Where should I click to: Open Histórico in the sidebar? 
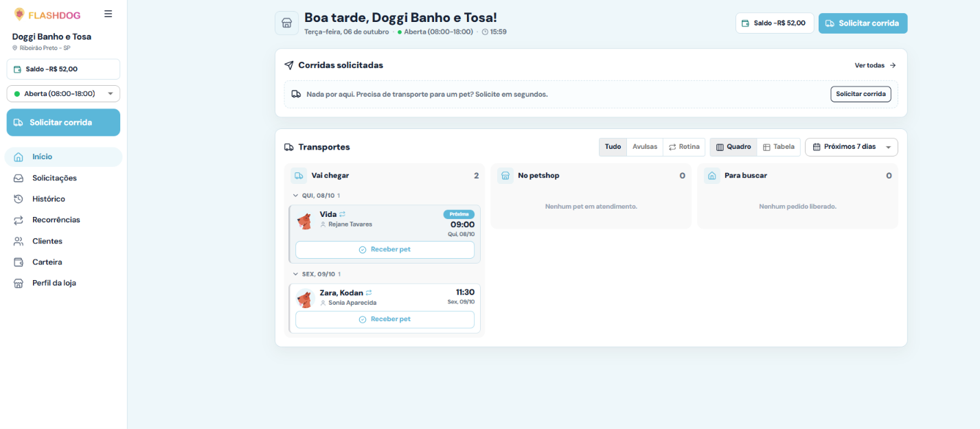coord(63,199)
